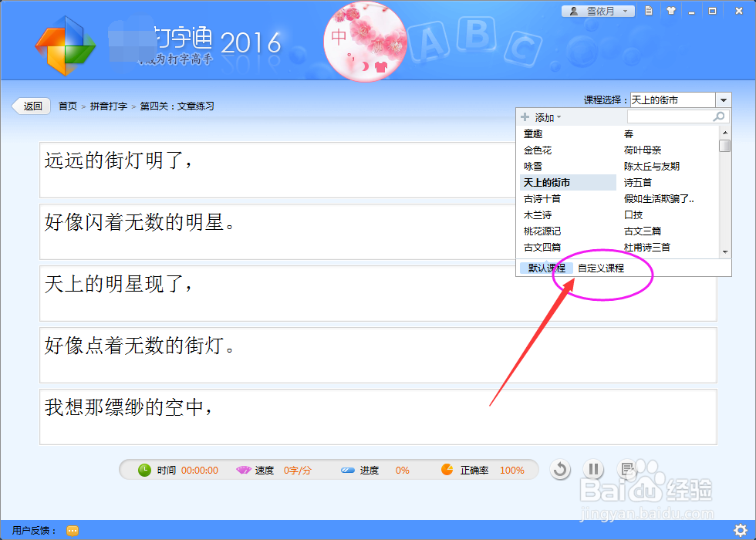The image size is (756, 540).
Task: Open the typing record icon beside pause
Action: [x=626, y=469]
